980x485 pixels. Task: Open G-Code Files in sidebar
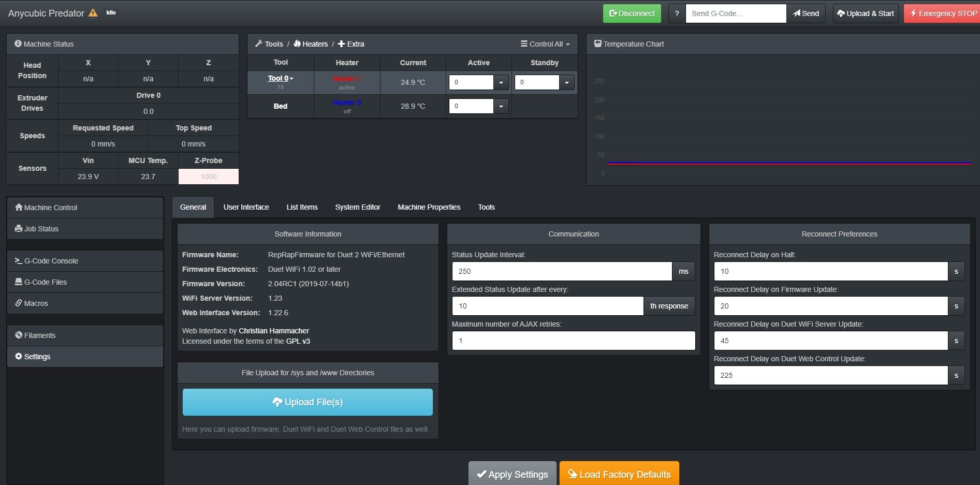pyautogui.click(x=85, y=282)
